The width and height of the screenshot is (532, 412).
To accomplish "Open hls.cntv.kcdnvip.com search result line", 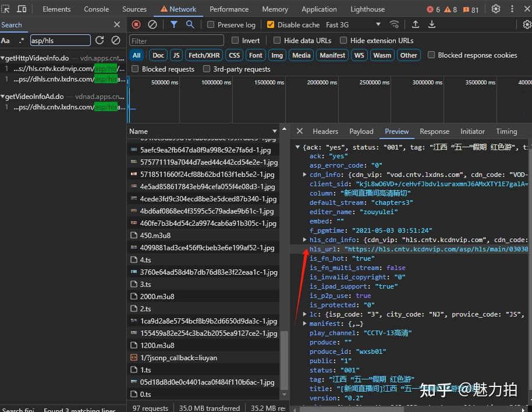I will click(x=63, y=69).
